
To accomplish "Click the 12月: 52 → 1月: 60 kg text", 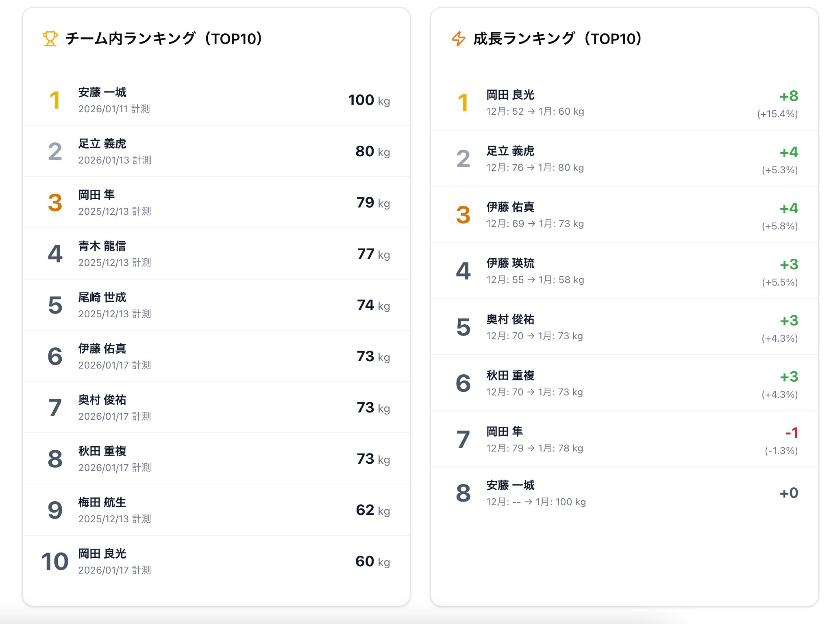I will click(535, 111).
